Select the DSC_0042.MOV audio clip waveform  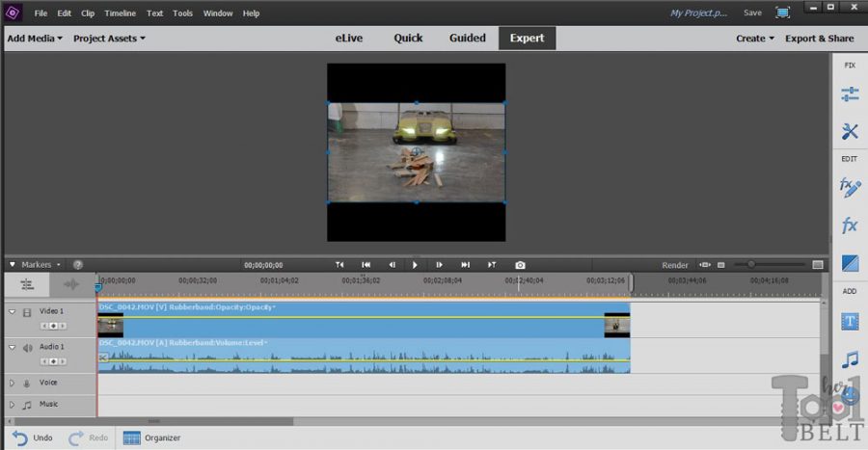click(364, 356)
